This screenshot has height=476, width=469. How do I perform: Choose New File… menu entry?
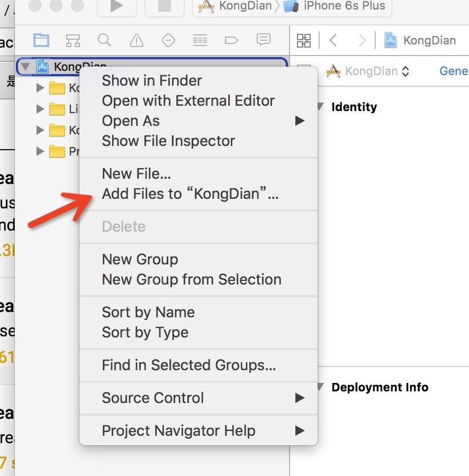pyautogui.click(x=199, y=173)
